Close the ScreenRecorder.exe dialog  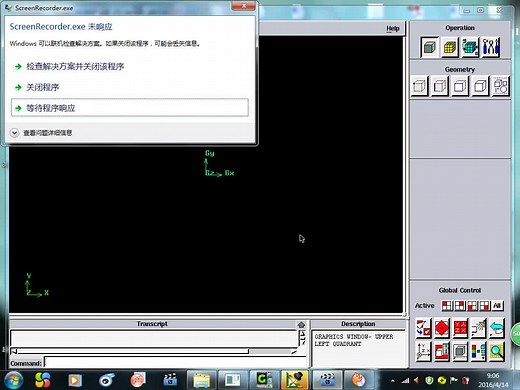[244, 6]
